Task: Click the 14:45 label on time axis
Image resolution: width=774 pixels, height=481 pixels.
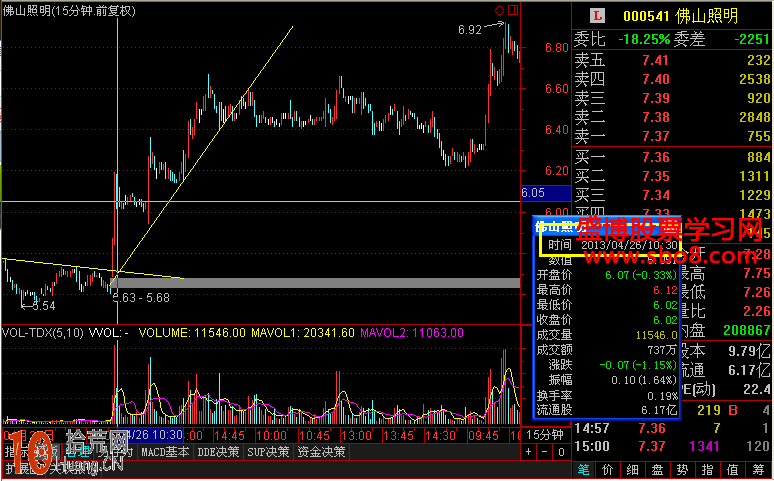Action: pos(230,436)
